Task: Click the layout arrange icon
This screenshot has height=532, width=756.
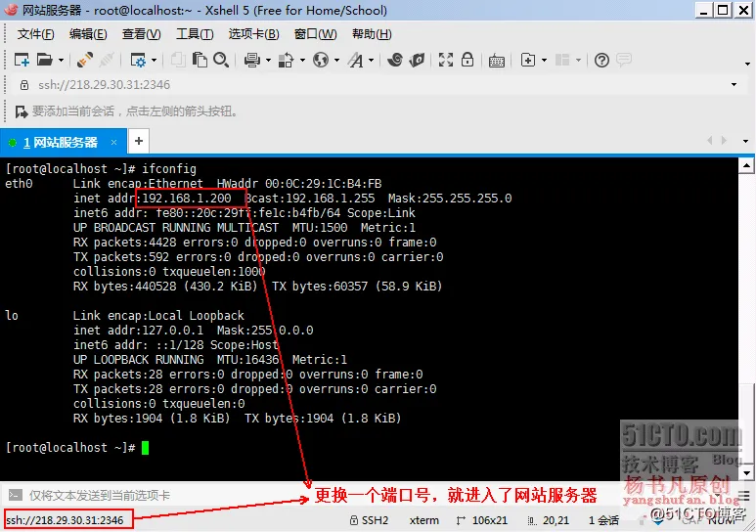Action: click(x=562, y=60)
